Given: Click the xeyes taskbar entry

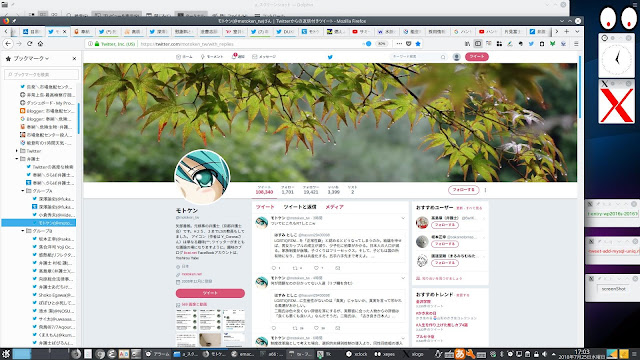Looking at the screenshot, I should (385, 354).
